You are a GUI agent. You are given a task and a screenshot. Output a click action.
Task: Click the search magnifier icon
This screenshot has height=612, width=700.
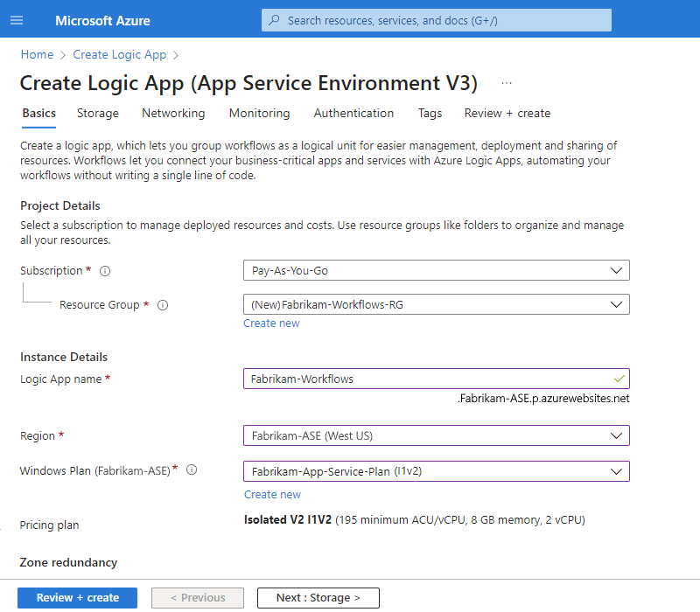(274, 20)
